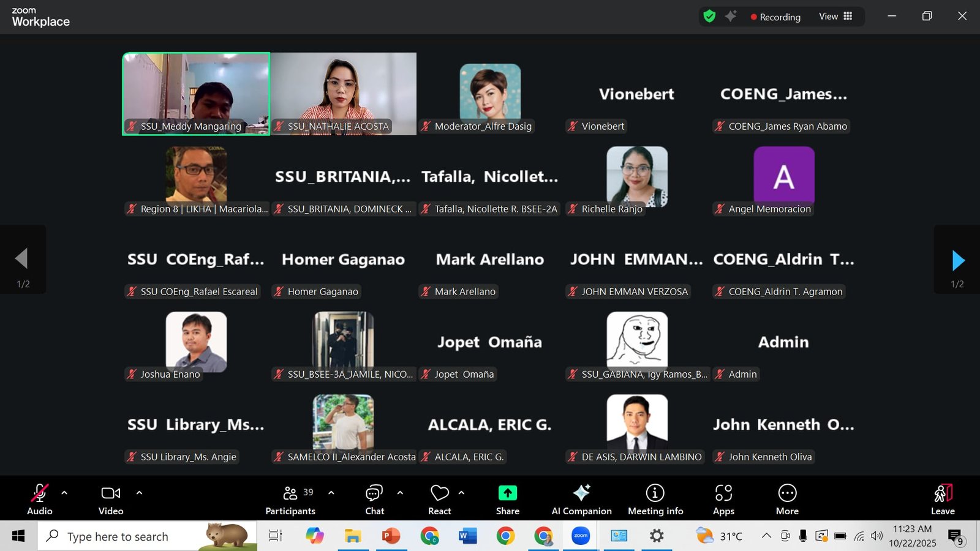Image resolution: width=980 pixels, height=551 pixels.
Task: Unmute microphone with Audio button
Action: click(x=40, y=499)
